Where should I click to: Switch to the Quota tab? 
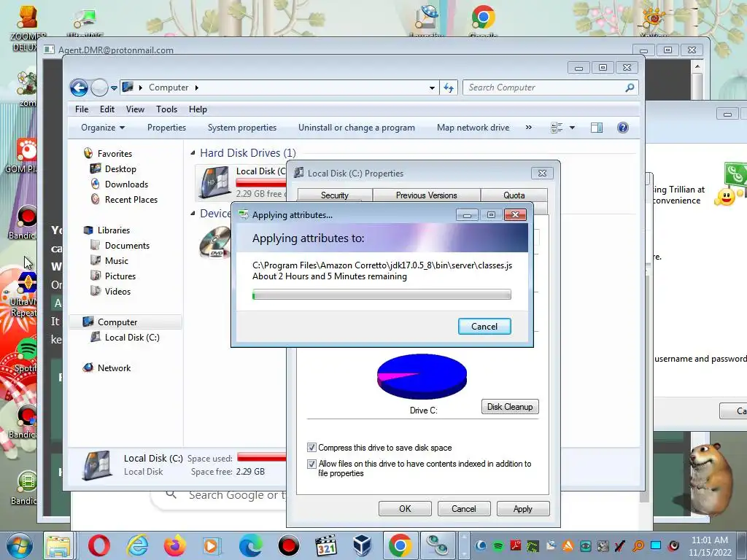point(514,195)
